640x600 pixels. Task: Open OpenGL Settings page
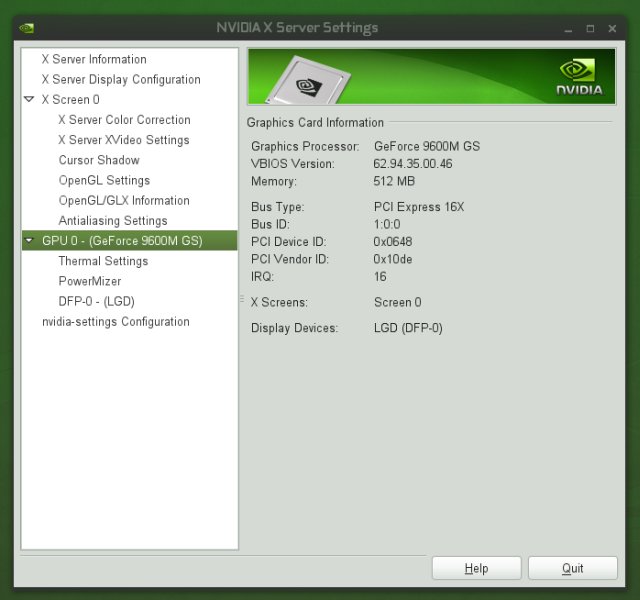coord(104,180)
